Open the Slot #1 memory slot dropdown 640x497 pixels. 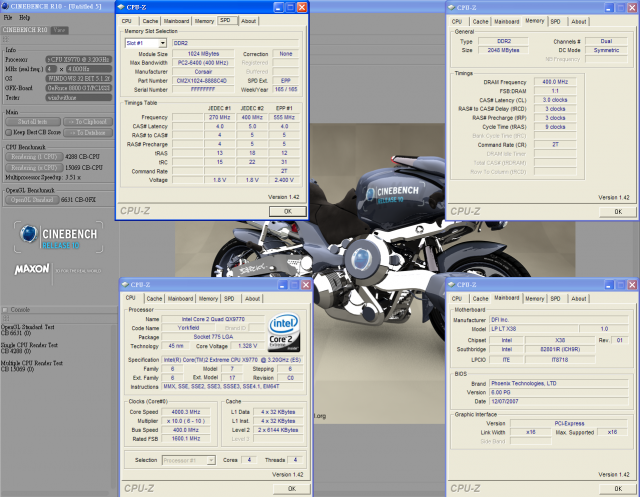point(162,43)
